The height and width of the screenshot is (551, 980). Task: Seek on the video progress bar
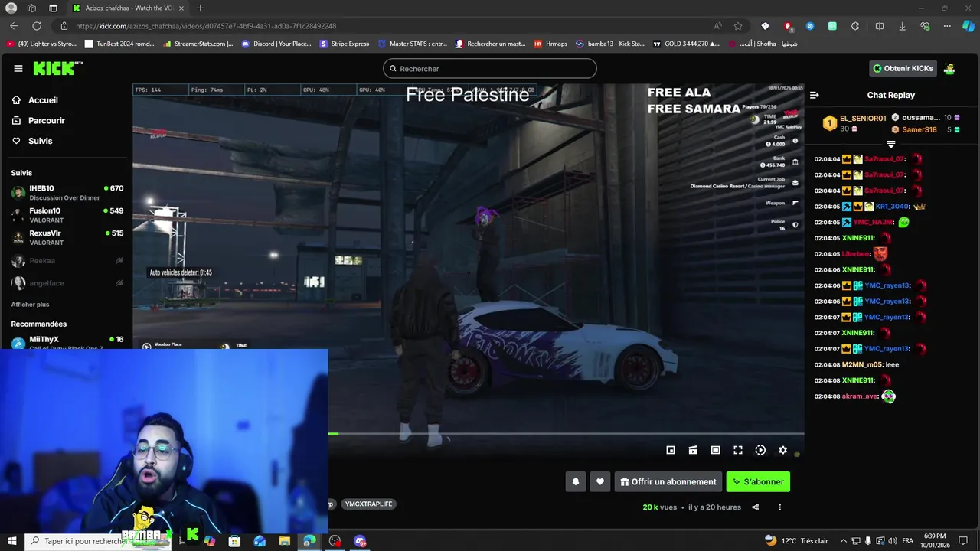[x=567, y=433]
